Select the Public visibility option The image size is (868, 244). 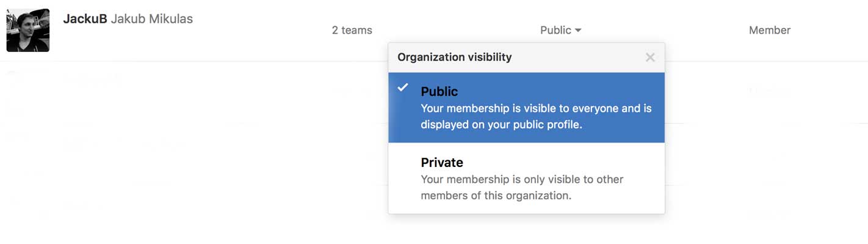click(526, 108)
